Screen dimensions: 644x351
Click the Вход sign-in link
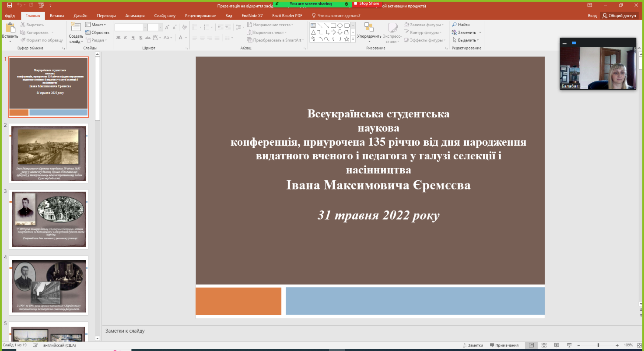click(592, 16)
